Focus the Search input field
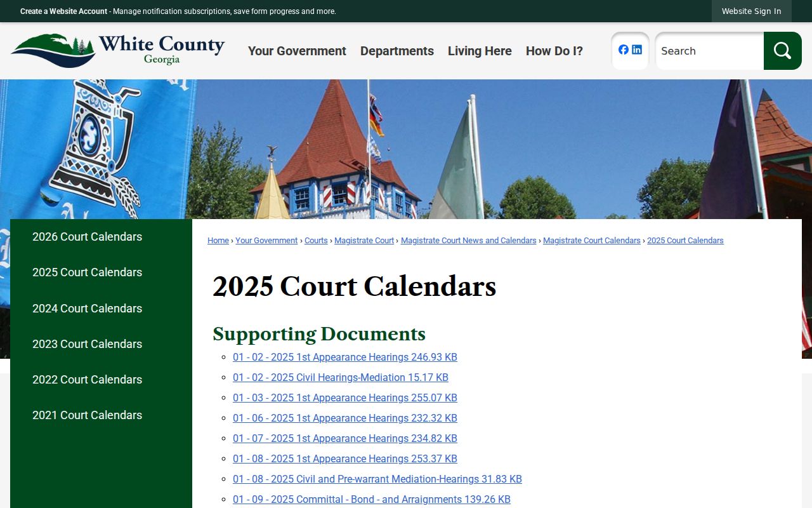 pos(709,51)
